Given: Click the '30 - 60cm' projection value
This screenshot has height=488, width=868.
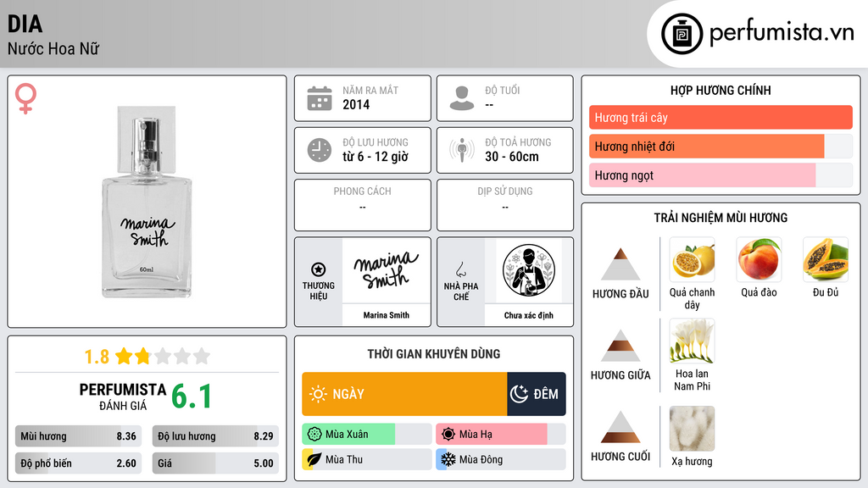Looking at the screenshot, I should [511, 157].
